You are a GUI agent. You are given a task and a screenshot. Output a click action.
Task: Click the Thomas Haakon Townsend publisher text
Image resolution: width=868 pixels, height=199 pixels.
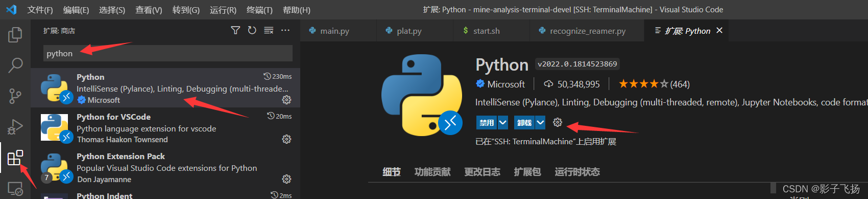pyautogui.click(x=122, y=140)
